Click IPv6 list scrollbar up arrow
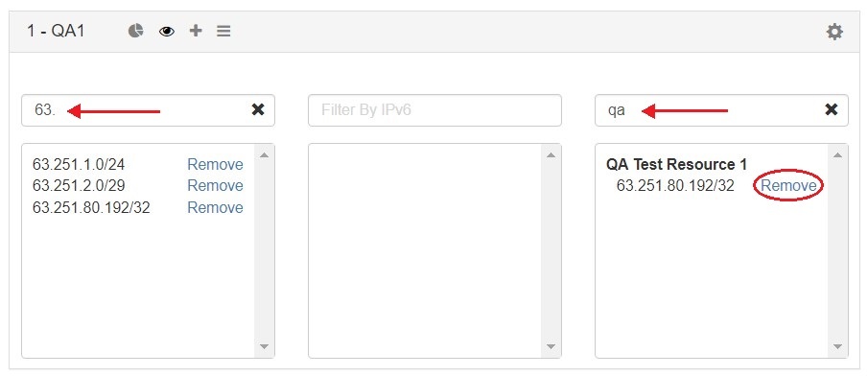This screenshot has height=376, width=868. (551, 155)
